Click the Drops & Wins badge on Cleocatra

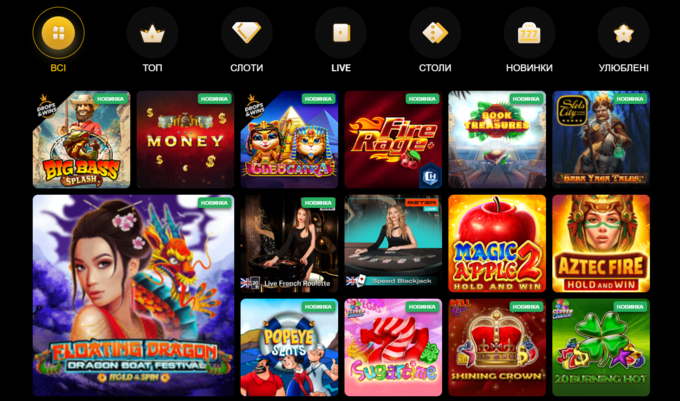pos(254,106)
